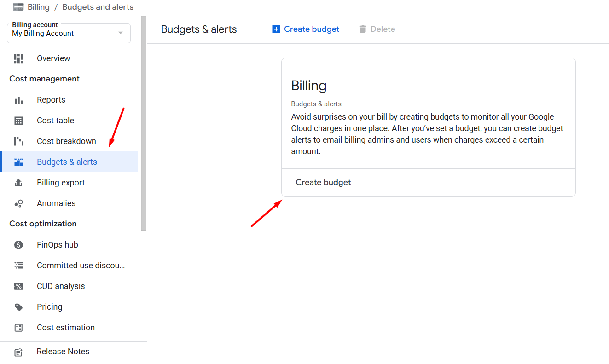Click the CUD analysis percent icon

pos(18,286)
